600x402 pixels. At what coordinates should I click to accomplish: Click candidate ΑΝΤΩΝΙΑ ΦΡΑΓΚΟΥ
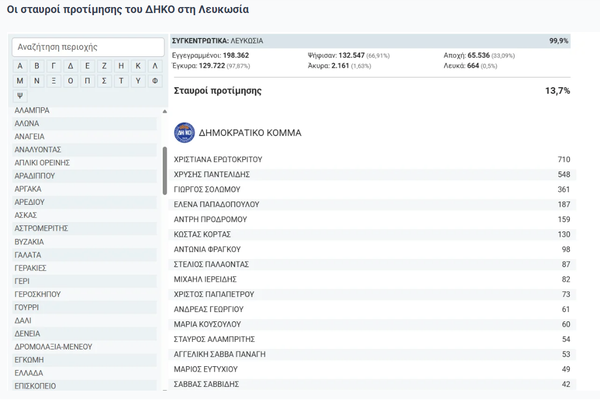(x=372, y=249)
